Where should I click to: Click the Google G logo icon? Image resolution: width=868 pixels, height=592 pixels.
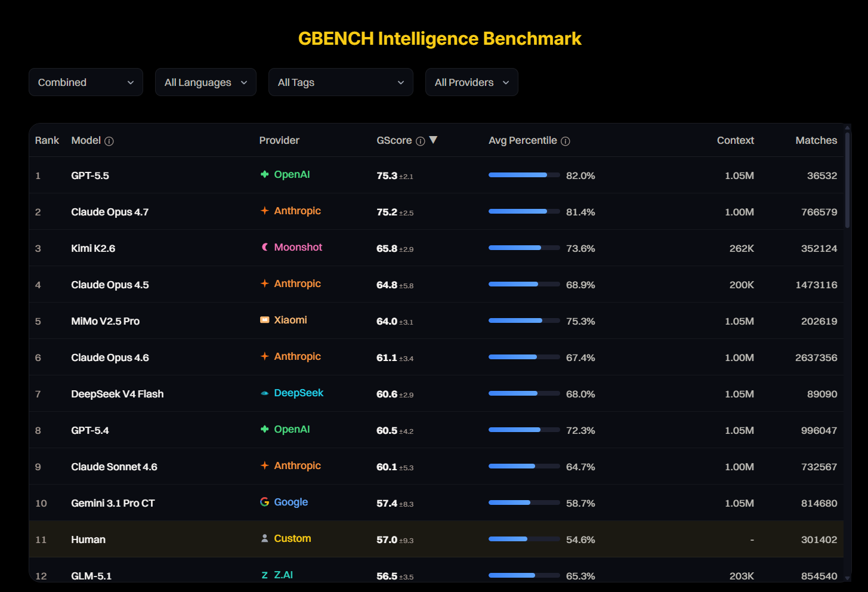point(265,502)
